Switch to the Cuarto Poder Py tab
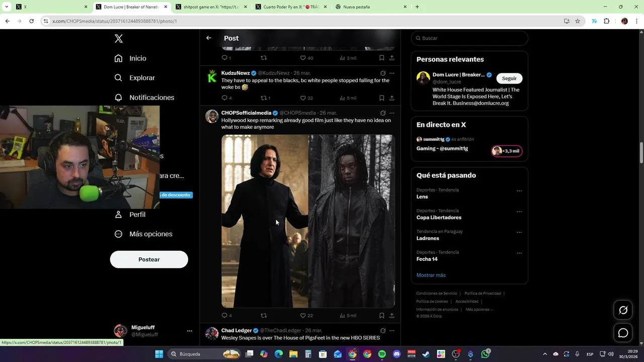This screenshot has width=644, height=362. pos(291,7)
